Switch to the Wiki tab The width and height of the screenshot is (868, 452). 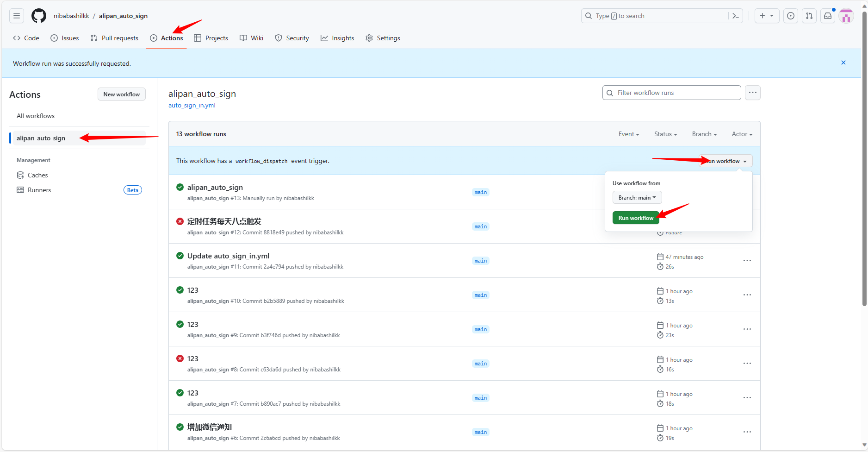pos(252,38)
